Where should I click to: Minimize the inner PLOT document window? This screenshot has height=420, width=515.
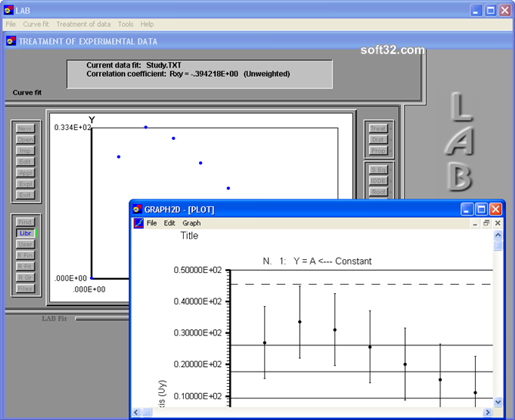click(475, 224)
